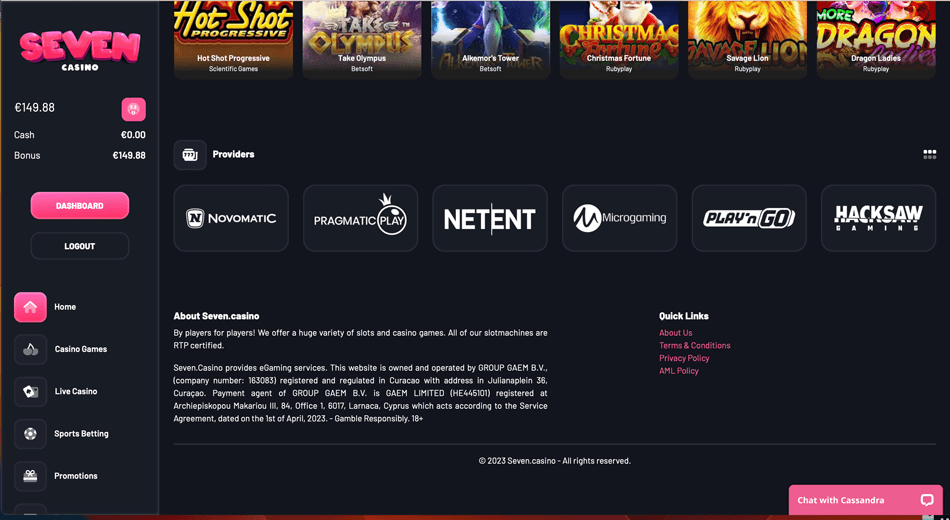
Task: Show all providers via grid icon
Action: tap(929, 155)
